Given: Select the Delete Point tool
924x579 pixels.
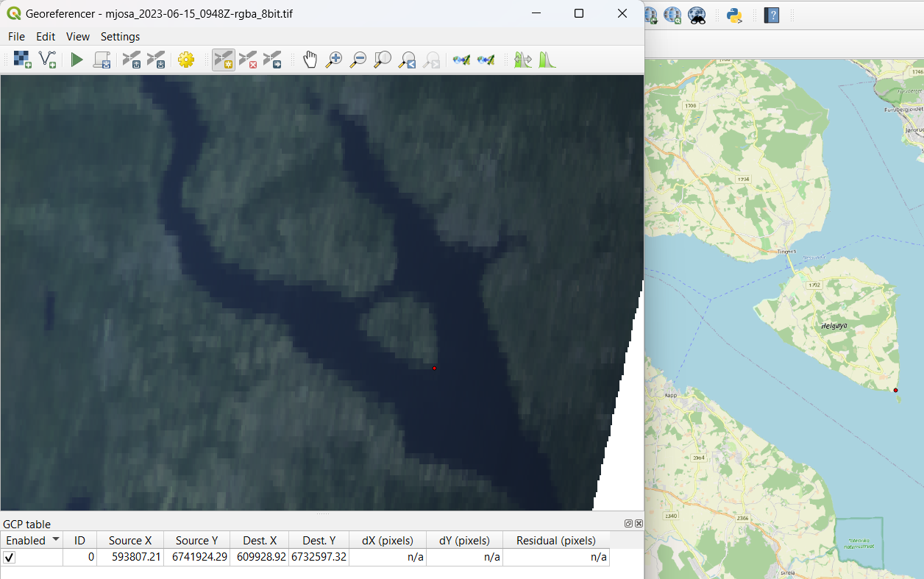Looking at the screenshot, I should pyautogui.click(x=248, y=60).
